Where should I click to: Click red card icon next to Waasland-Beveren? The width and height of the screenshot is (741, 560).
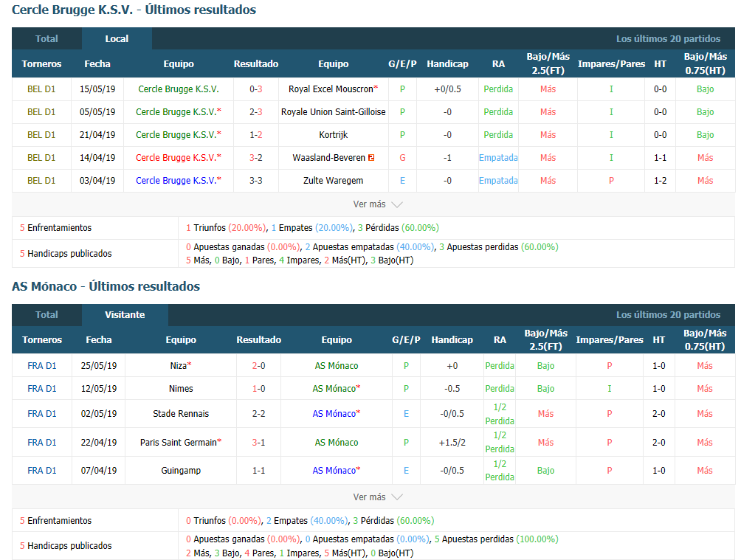coord(371,158)
